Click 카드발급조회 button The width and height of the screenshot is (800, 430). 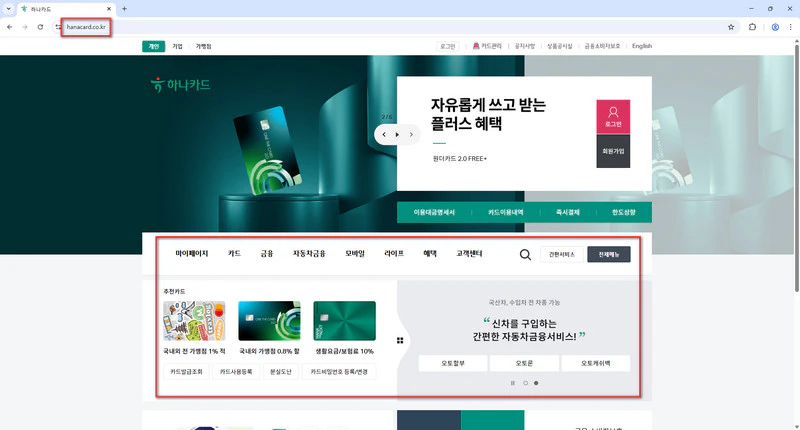click(x=186, y=372)
